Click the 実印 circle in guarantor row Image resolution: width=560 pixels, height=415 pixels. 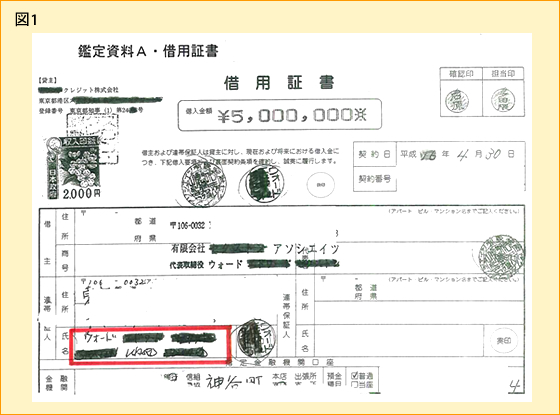tap(504, 341)
